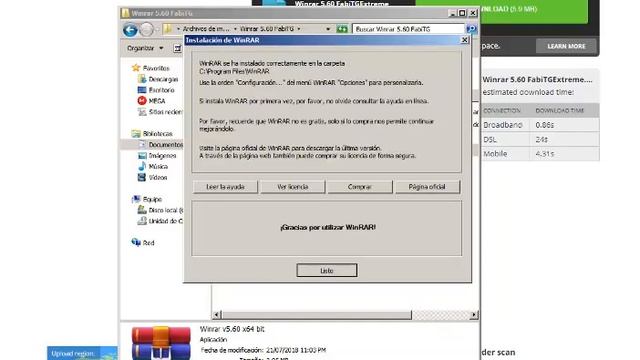
Task: Select Red in navigation pane
Action: click(148, 243)
